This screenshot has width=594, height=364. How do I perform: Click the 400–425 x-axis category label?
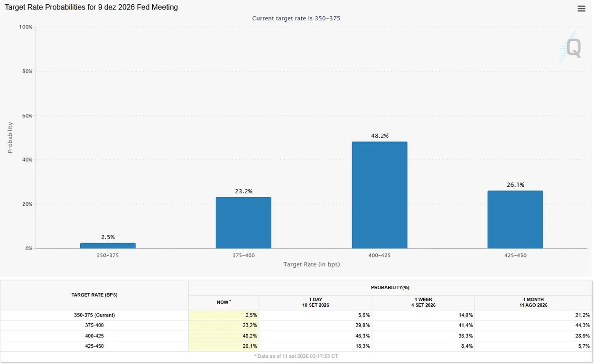click(380, 255)
